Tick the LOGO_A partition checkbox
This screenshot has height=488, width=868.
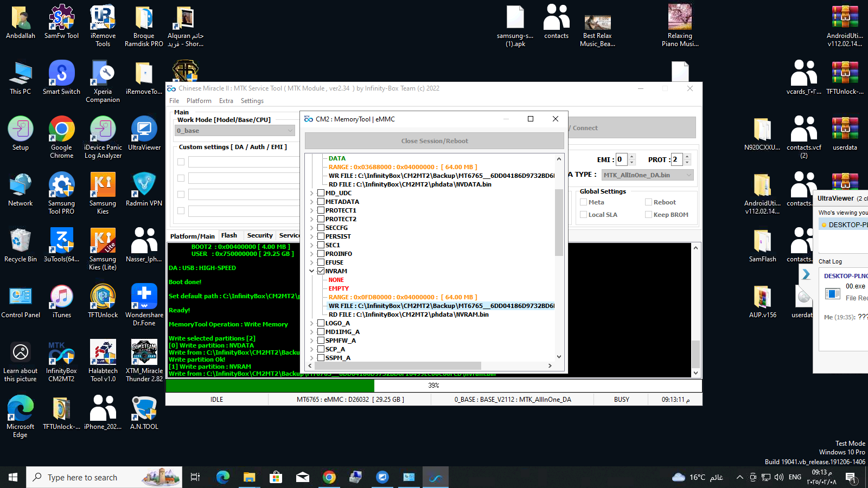tap(321, 323)
